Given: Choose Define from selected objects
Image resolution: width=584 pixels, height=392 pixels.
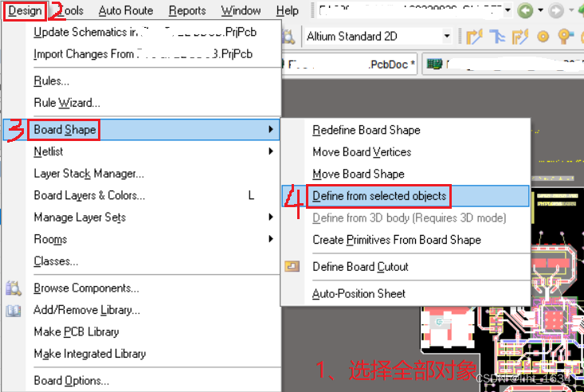Looking at the screenshot, I should [379, 196].
